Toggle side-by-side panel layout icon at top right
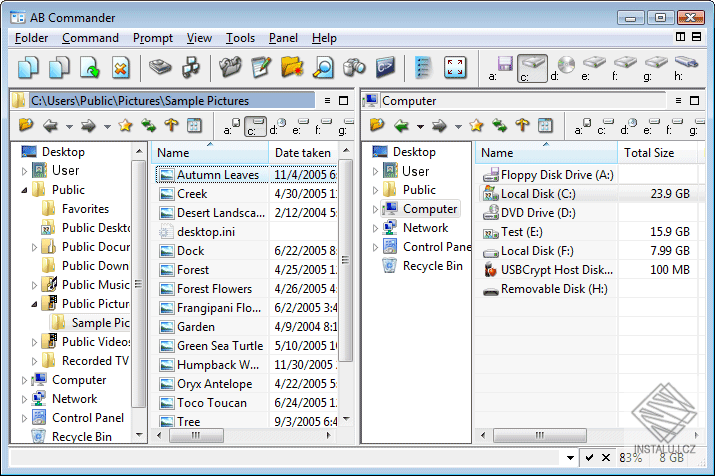 pos(680,36)
